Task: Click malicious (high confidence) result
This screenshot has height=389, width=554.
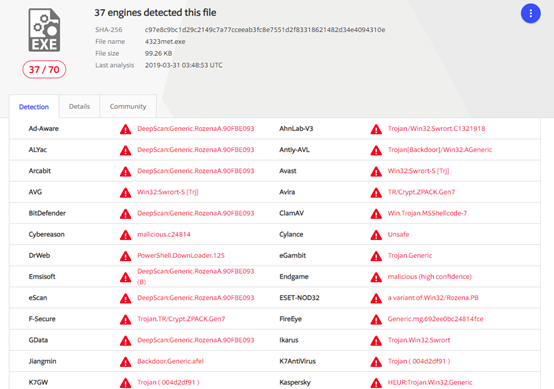Action: coord(430,277)
